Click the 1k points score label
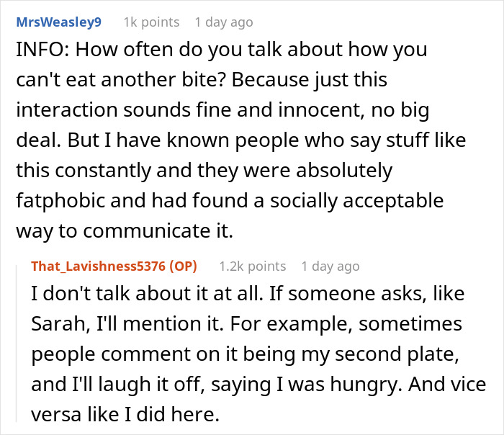 coord(151,22)
